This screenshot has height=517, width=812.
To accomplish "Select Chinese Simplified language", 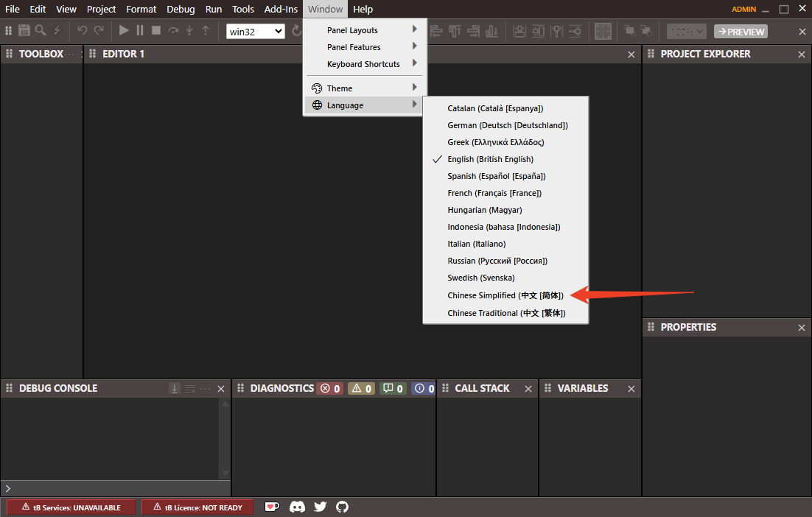I will coord(505,295).
